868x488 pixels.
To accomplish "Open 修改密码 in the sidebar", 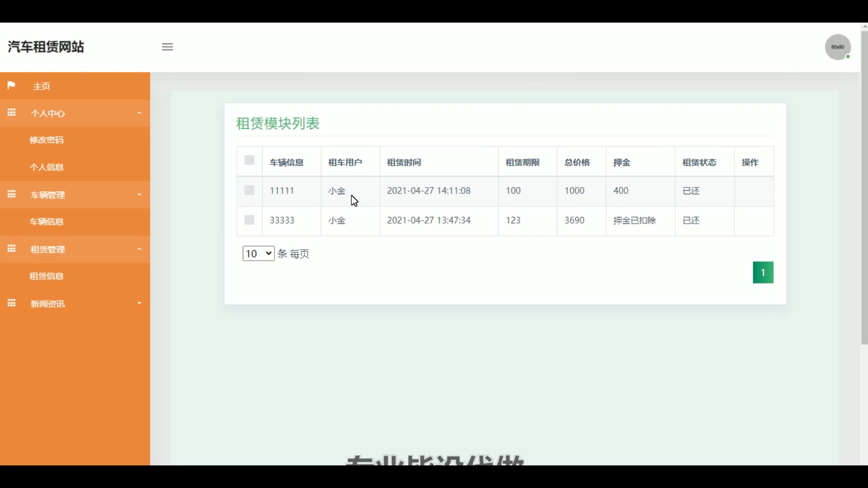I will pos(47,140).
